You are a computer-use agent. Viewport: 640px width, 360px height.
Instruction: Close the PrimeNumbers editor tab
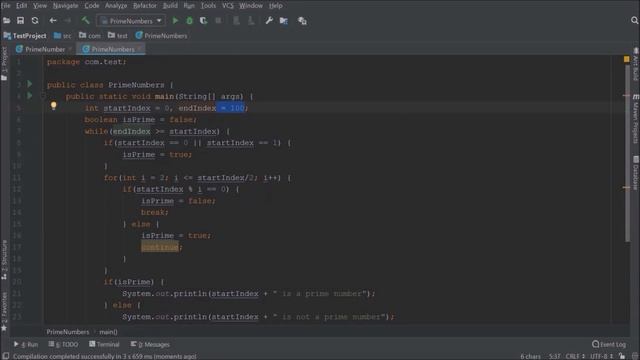[140, 49]
